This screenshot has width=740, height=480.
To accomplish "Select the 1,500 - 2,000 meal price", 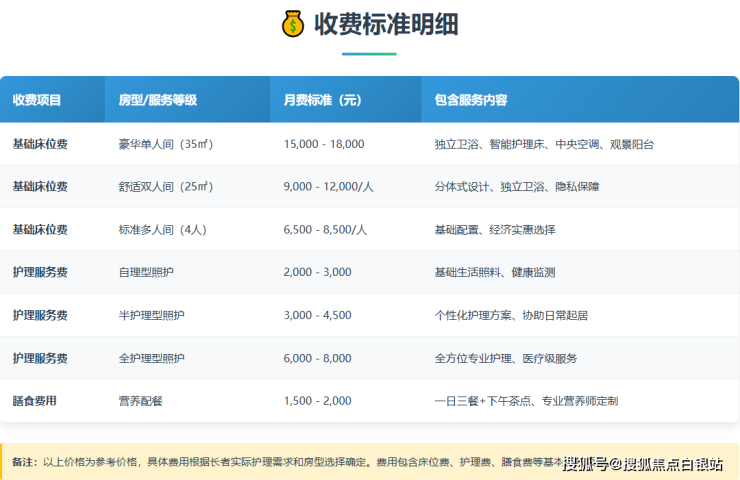I will click(317, 401).
